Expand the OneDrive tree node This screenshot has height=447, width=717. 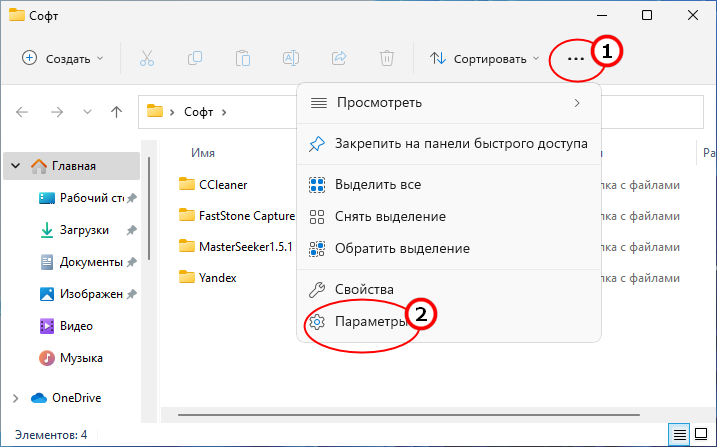(16, 398)
